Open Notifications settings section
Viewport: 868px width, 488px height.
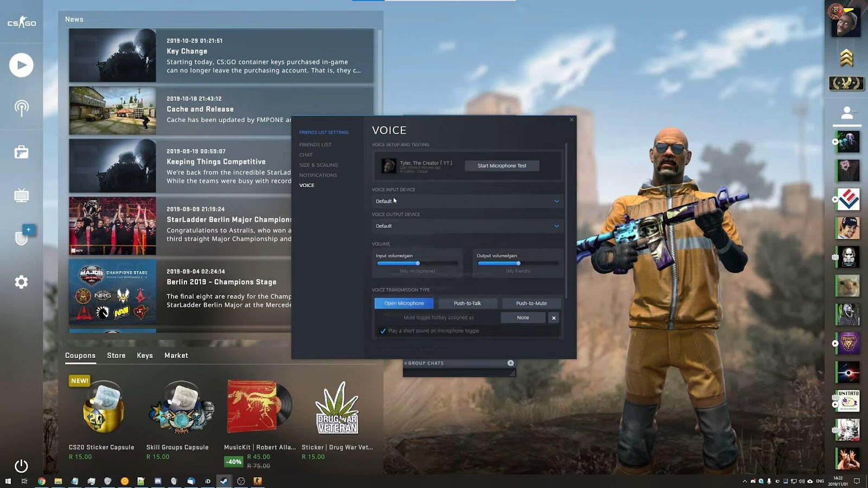coord(318,175)
